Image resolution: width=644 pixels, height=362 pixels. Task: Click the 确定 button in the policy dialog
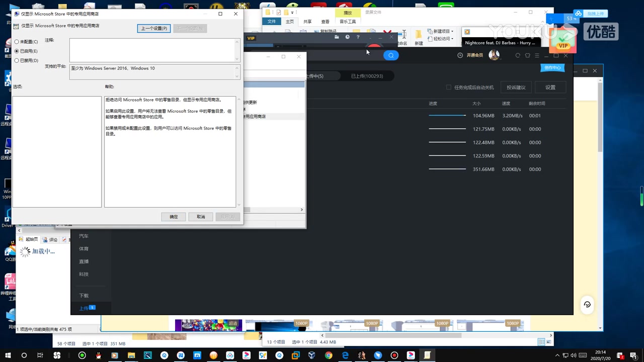pos(173,216)
